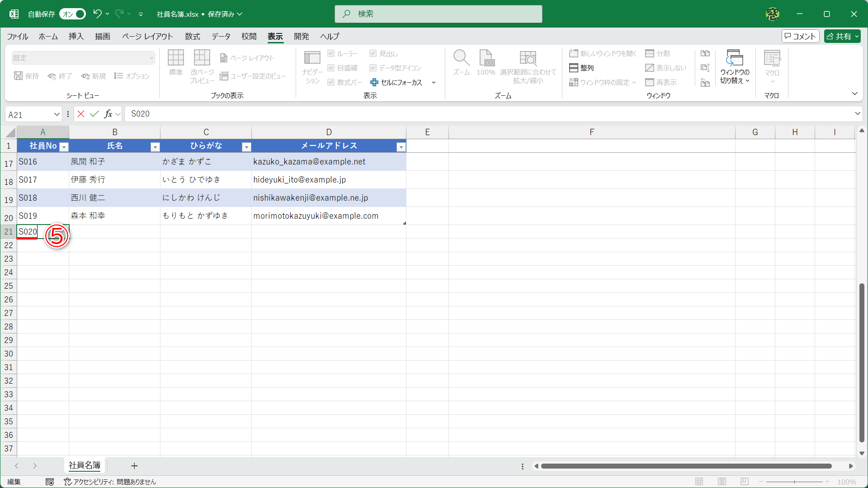Cancel the entry with the formula bar X

(81, 114)
